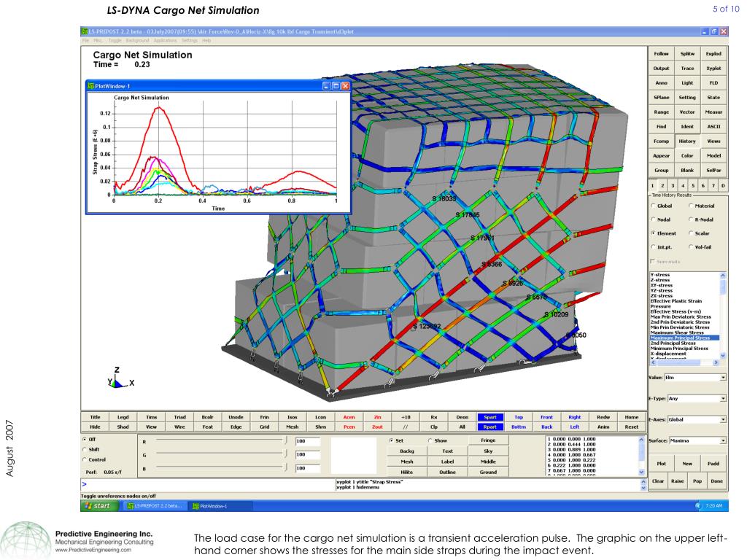Switch to page tab D

tap(723, 186)
